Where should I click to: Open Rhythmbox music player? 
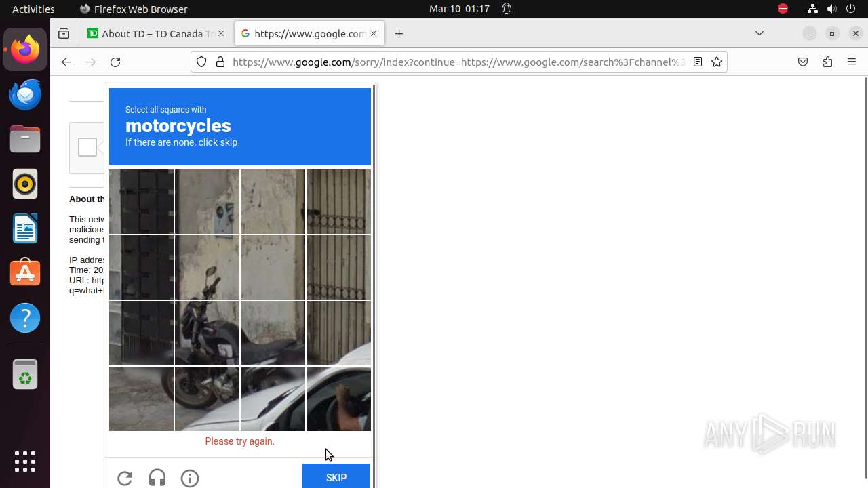25,184
